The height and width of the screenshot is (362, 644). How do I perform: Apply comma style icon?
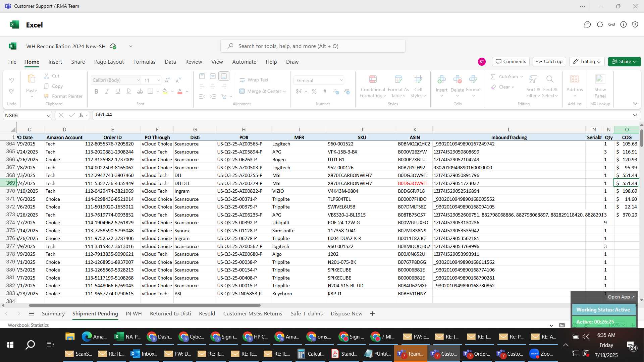(325, 91)
